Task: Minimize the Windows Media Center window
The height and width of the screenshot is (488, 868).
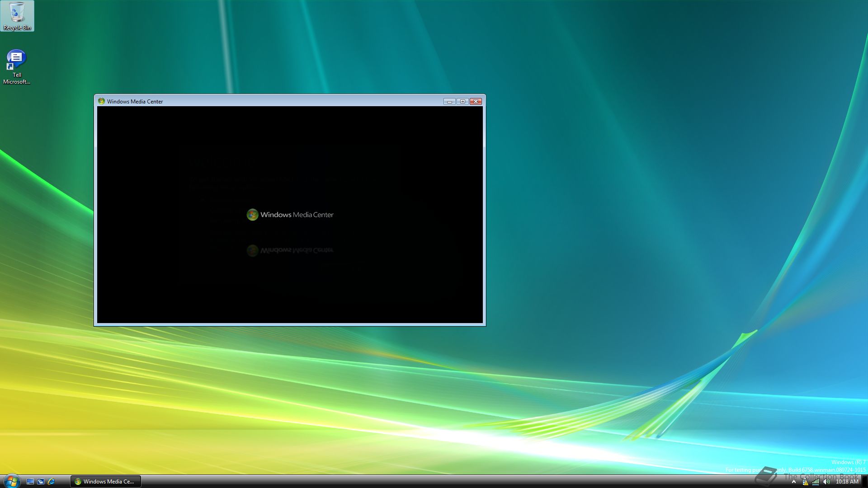Action: click(449, 102)
